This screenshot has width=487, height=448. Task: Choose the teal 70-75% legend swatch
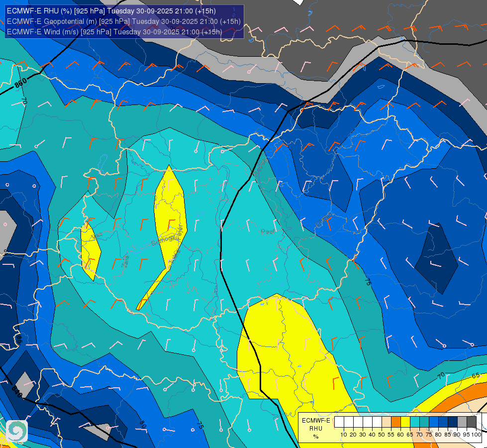click(424, 422)
